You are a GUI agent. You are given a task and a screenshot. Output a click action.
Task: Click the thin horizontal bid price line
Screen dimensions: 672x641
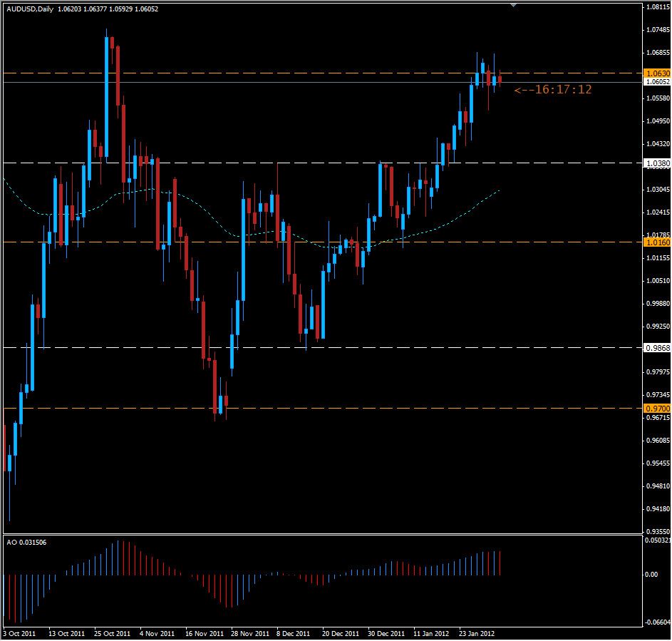(321, 83)
